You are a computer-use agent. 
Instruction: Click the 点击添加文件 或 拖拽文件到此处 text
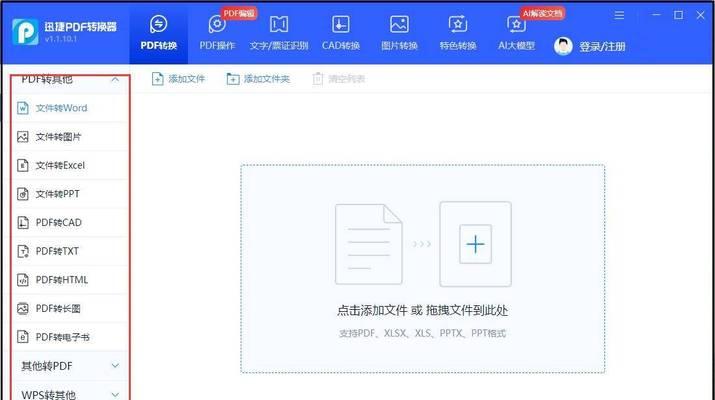click(422, 311)
